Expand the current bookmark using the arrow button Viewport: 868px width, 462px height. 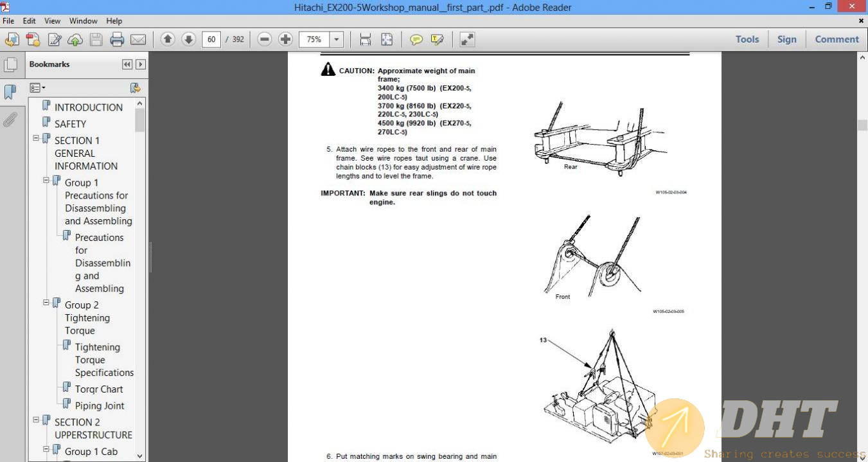click(x=141, y=64)
